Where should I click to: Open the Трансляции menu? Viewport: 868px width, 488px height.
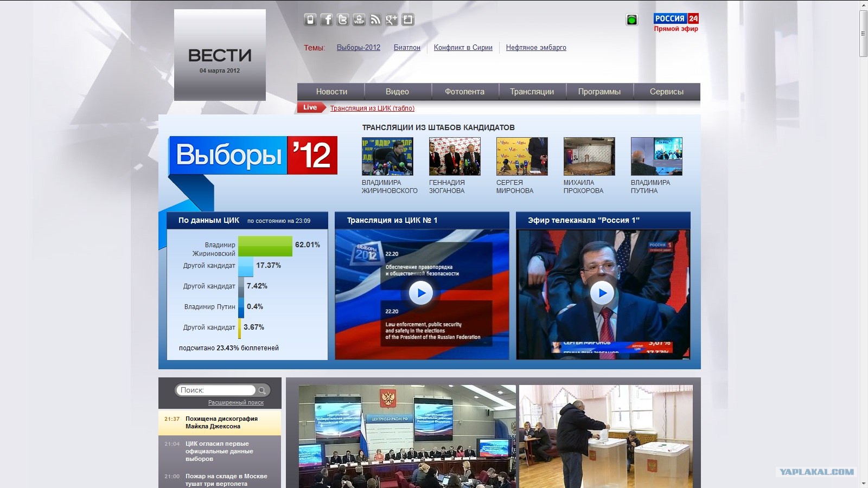pos(532,92)
